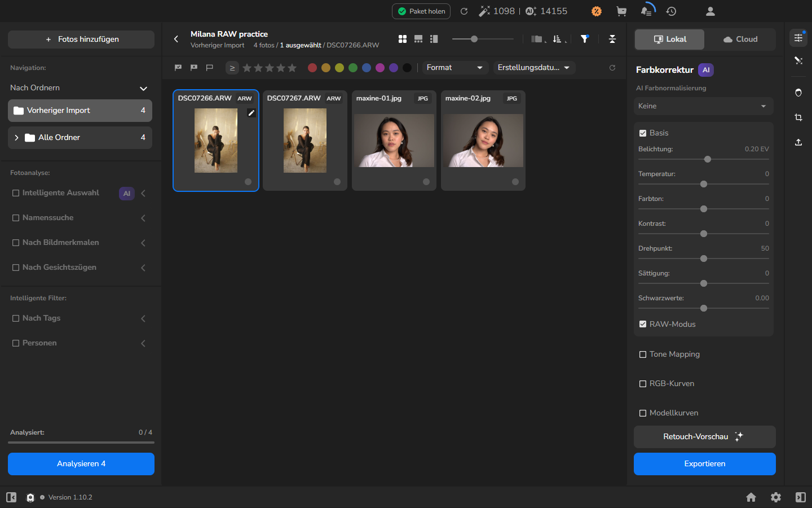Select the red color label filter
This screenshot has width=812, height=508.
(x=312, y=68)
